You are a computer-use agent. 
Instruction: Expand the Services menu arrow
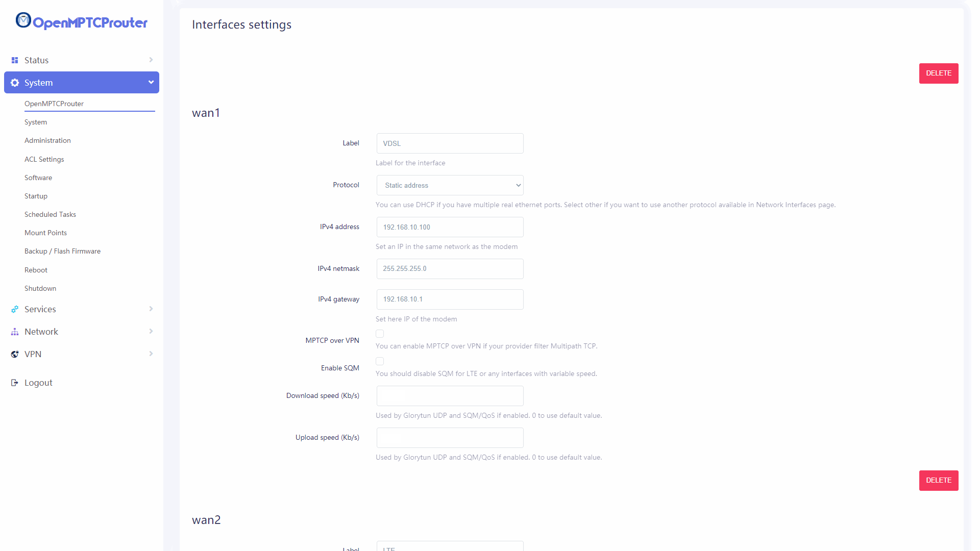click(x=151, y=309)
